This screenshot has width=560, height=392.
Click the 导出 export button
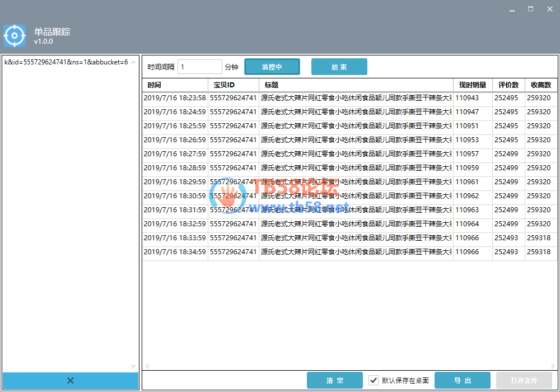click(463, 380)
